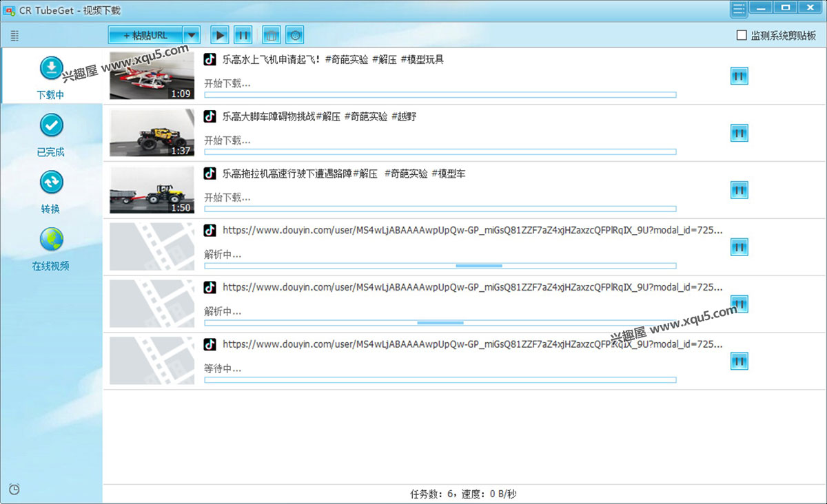Click 开始下载… status under 乐高大脚车
This screenshot has width=827, height=504.
pyautogui.click(x=227, y=140)
